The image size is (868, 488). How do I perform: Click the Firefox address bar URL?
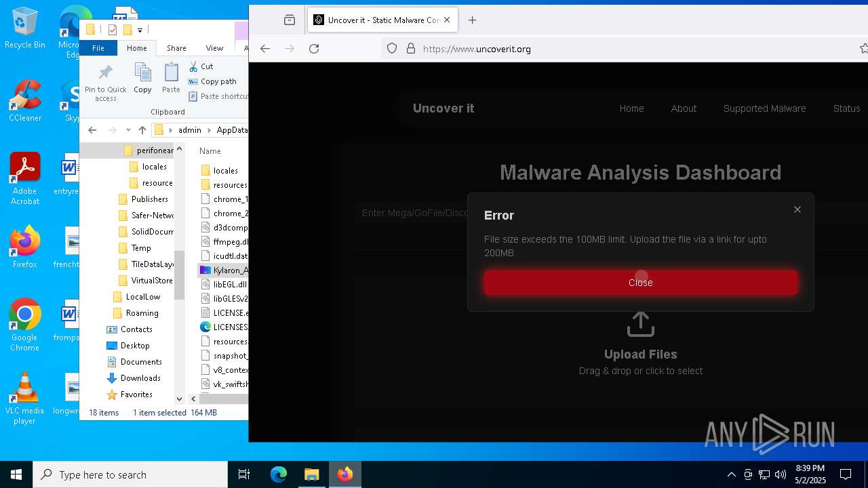(477, 49)
